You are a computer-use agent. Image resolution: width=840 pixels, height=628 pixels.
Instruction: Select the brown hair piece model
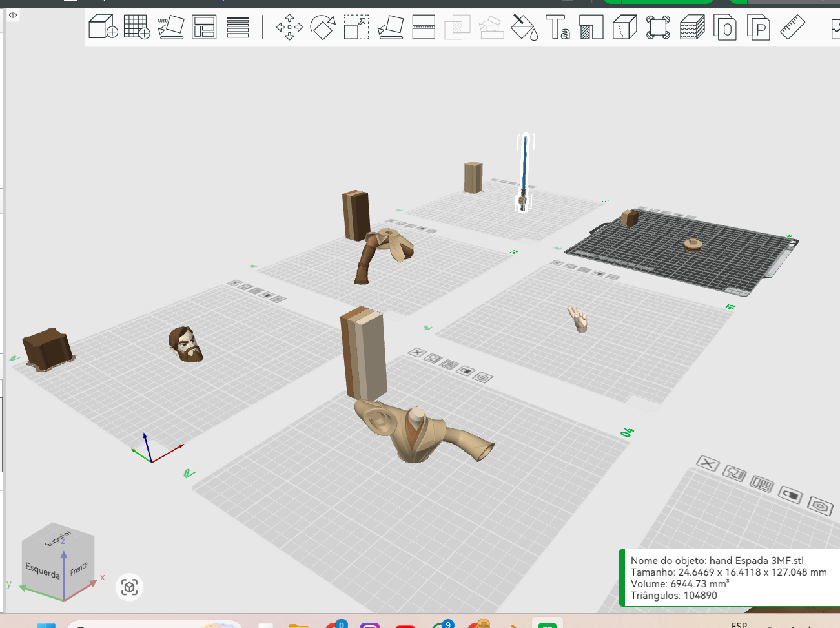coord(48,350)
